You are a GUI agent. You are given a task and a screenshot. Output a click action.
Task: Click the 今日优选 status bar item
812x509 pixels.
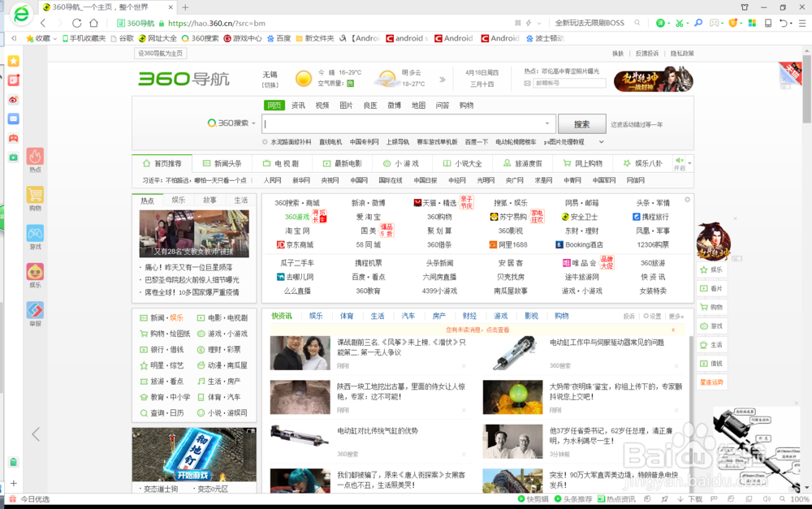tap(29, 499)
